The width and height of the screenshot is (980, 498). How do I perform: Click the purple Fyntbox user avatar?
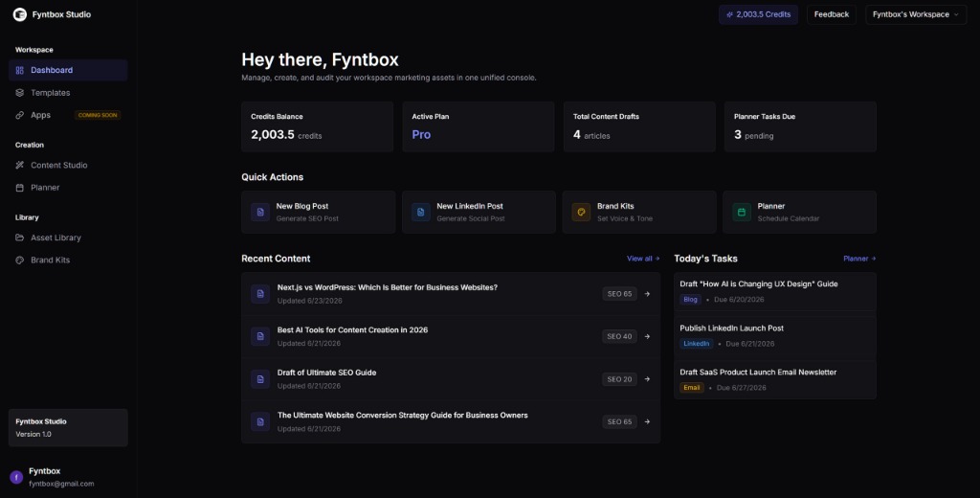16,477
